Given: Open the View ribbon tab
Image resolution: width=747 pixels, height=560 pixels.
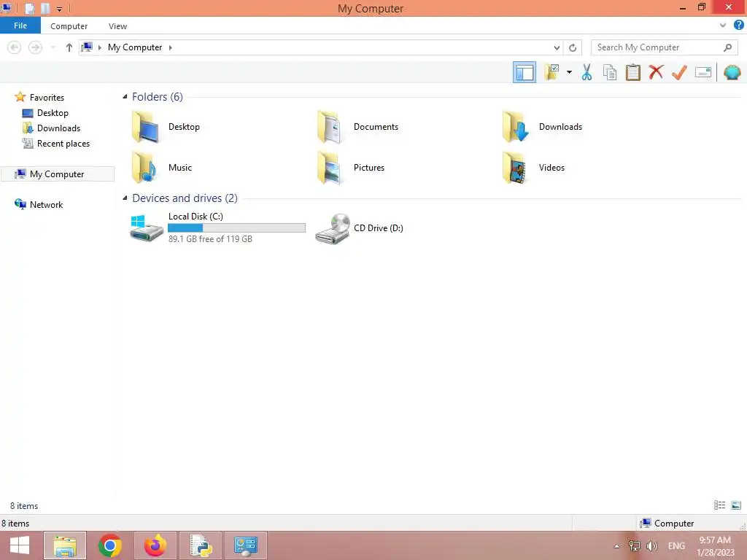Looking at the screenshot, I should tap(117, 26).
